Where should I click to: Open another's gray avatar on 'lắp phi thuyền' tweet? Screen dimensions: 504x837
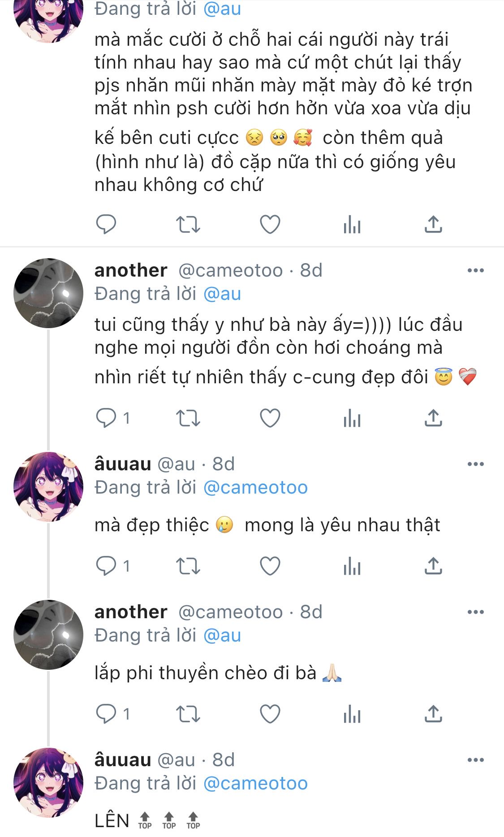coord(48,634)
